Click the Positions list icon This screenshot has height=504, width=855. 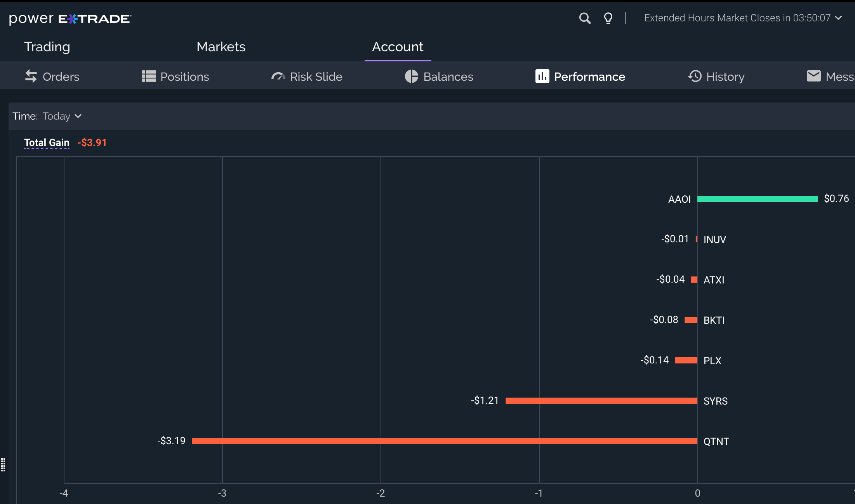tap(148, 76)
